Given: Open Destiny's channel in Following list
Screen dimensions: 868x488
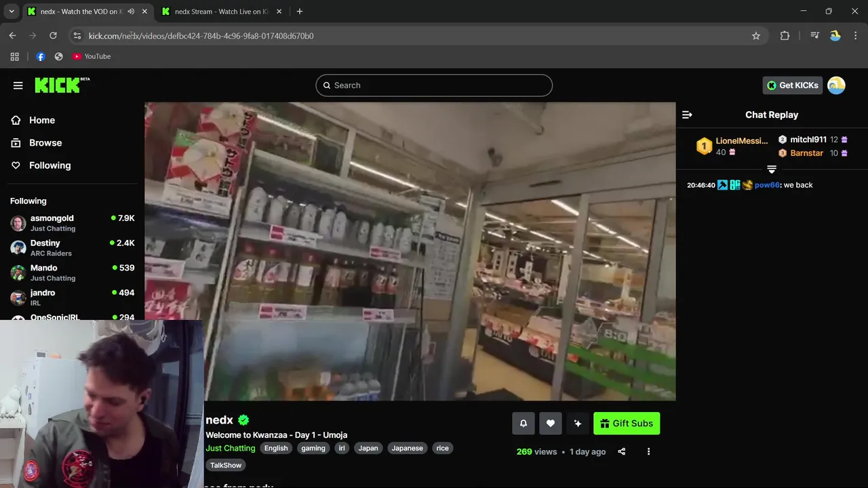Looking at the screenshot, I should (x=72, y=248).
